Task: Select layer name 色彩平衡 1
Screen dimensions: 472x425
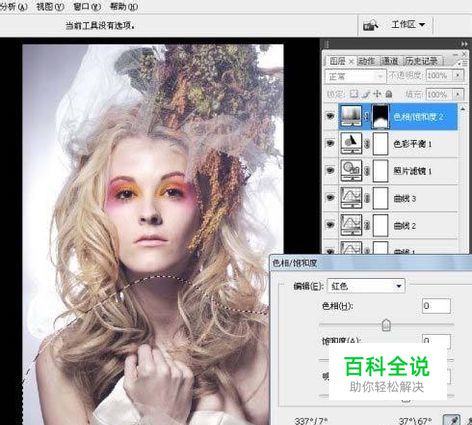Action: pos(412,144)
